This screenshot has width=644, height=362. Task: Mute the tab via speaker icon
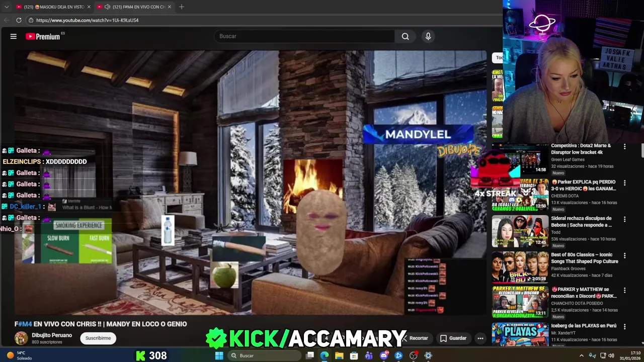point(107,7)
